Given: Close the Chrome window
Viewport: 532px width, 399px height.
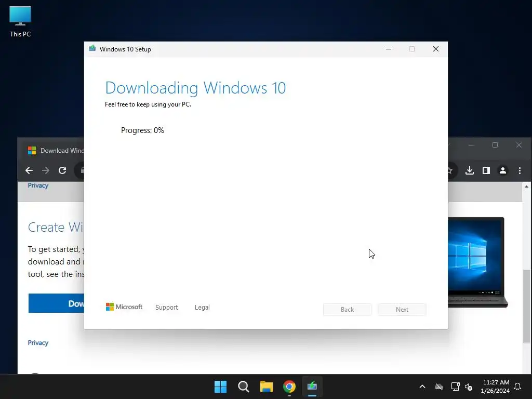Looking at the screenshot, I should [x=519, y=145].
